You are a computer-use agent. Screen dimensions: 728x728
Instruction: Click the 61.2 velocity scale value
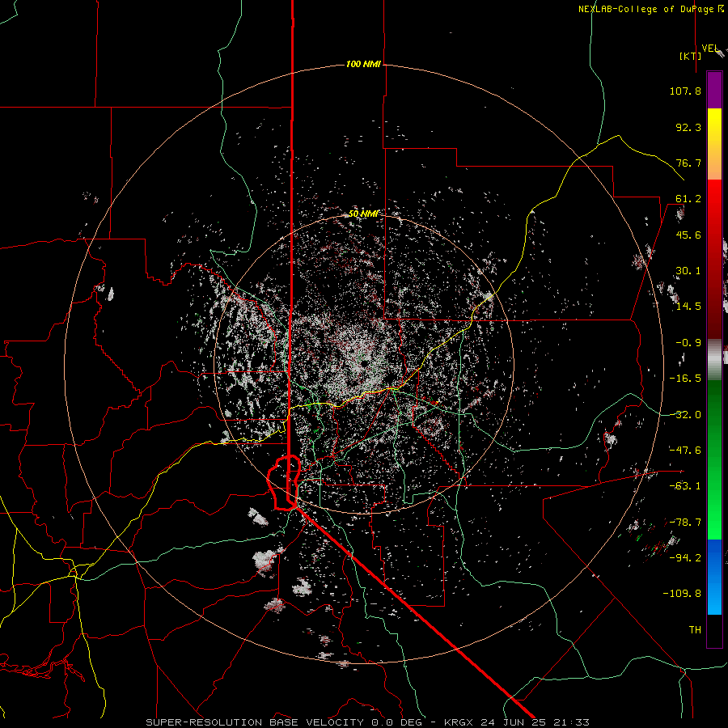coord(688,199)
